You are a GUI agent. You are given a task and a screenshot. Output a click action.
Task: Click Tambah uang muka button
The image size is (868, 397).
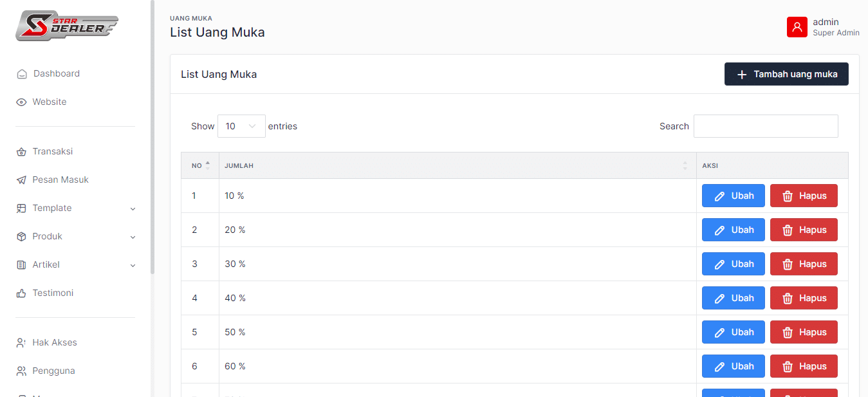coord(786,74)
